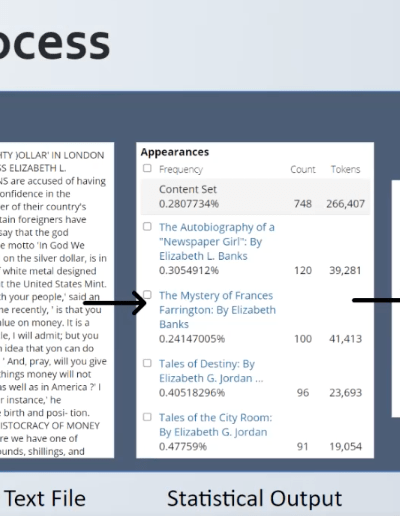Check the Frequency header checkbox
The image size is (400, 516).
147,168
